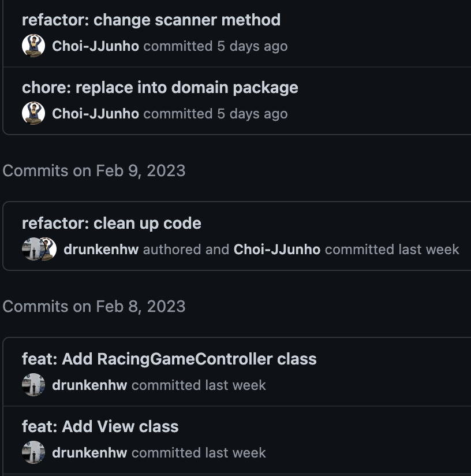Open the 'chore: replace into domain package' commit
The width and height of the screenshot is (471, 476).
[x=160, y=88]
